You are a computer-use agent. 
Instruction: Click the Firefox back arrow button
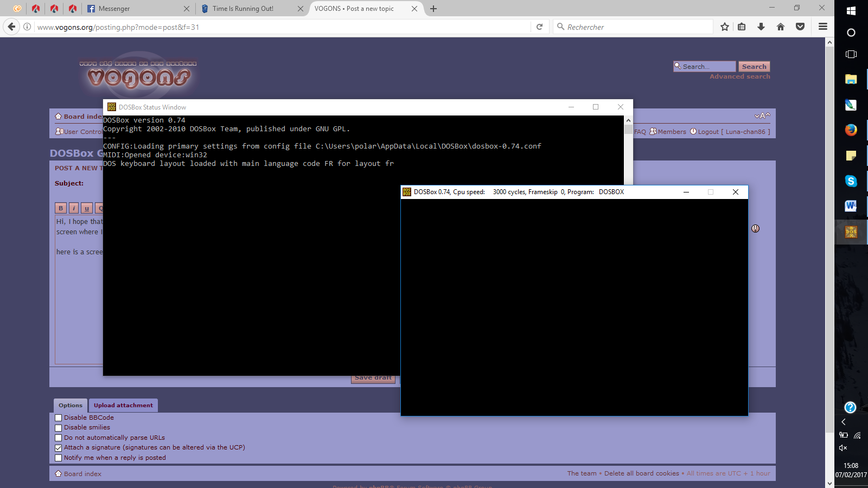click(11, 27)
